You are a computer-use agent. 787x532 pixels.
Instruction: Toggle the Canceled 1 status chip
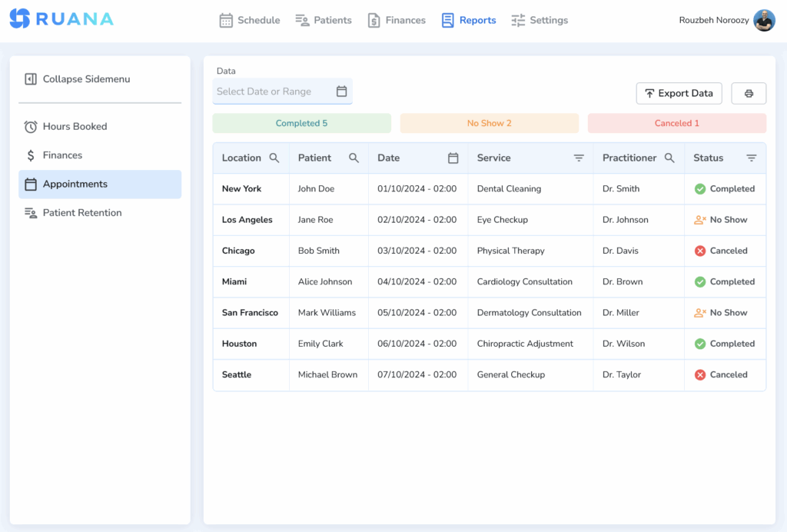pyautogui.click(x=676, y=123)
